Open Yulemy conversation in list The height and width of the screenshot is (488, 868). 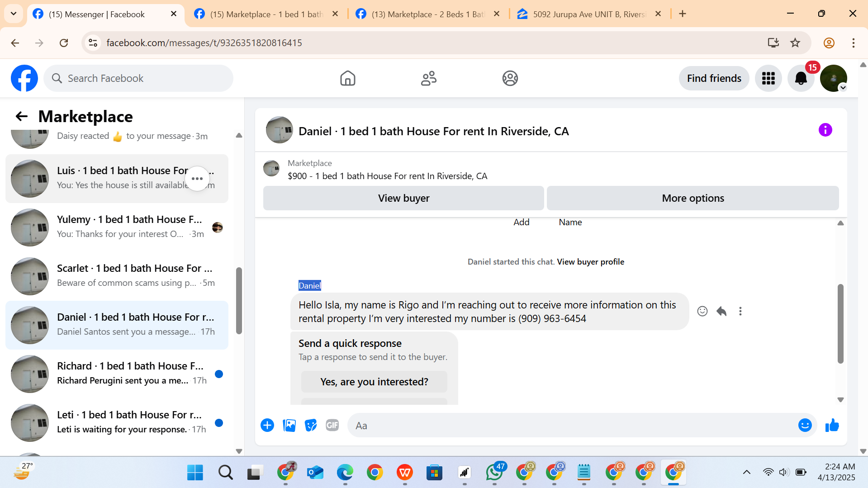[x=117, y=227]
